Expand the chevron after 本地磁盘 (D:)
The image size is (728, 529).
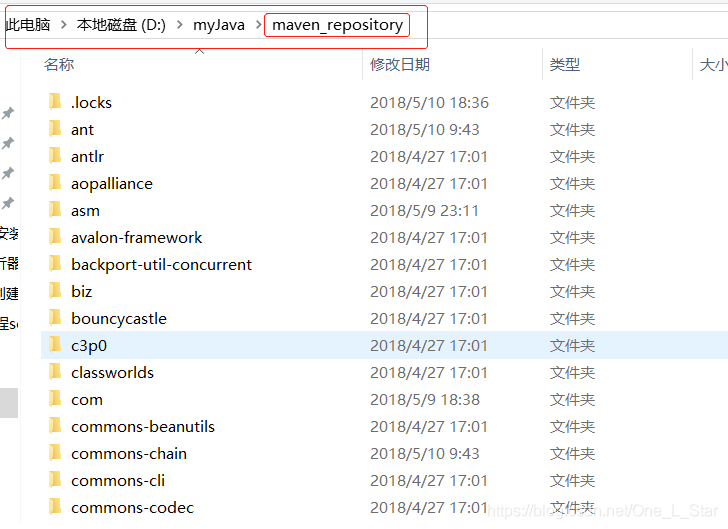tap(180, 25)
